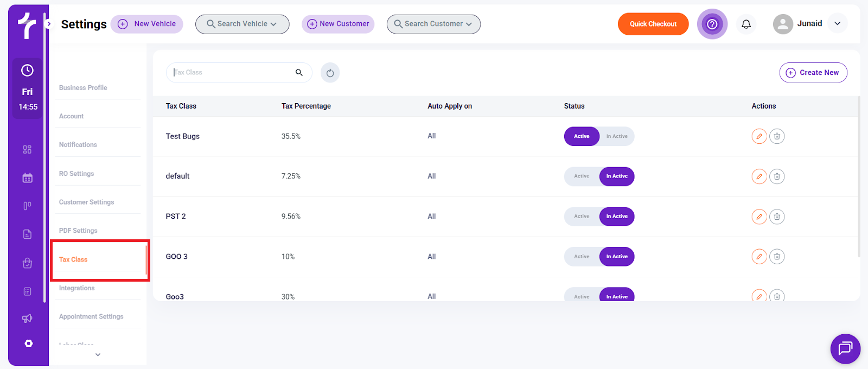Click the notification bell icon

(746, 24)
